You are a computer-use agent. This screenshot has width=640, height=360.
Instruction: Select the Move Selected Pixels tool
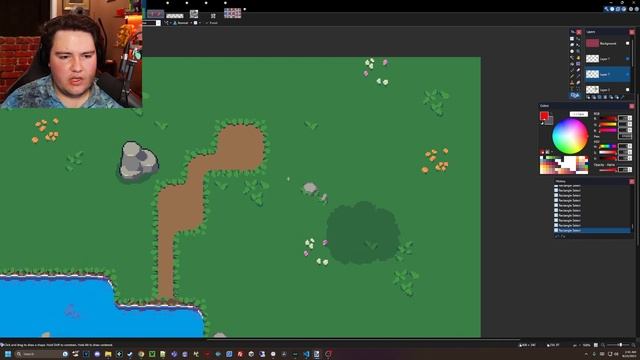(578, 39)
